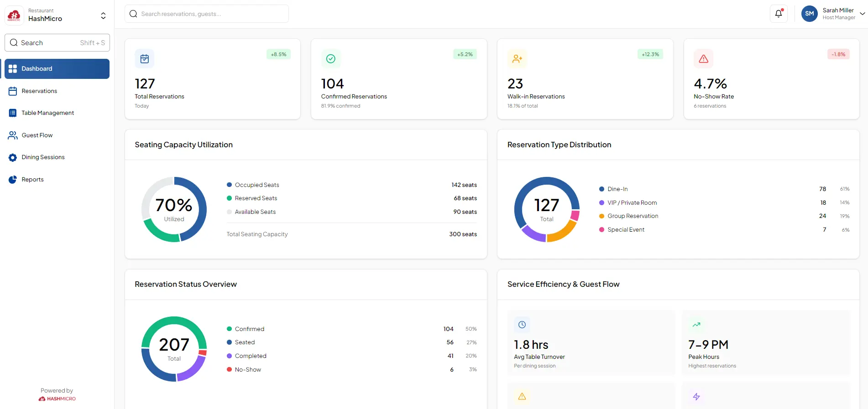Click the checkmark icon on Confirmed Reservations card
The image size is (868, 409).
[331, 59]
